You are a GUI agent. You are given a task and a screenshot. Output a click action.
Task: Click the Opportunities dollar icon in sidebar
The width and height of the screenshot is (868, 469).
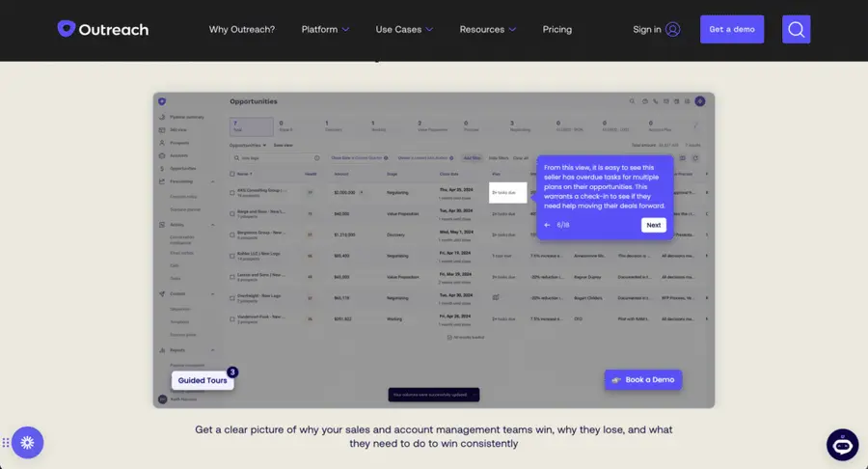coord(162,168)
